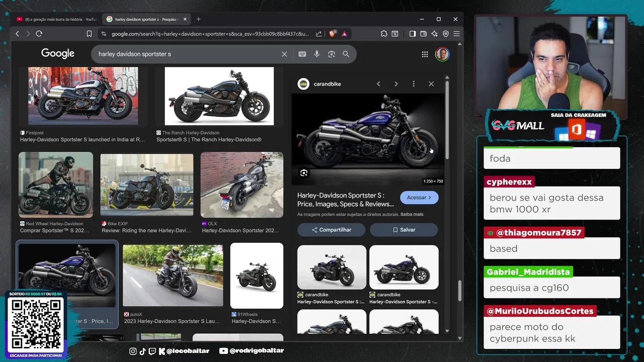The image size is (644, 362).
Task: Open the browser hamburger menu
Action: [456, 34]
